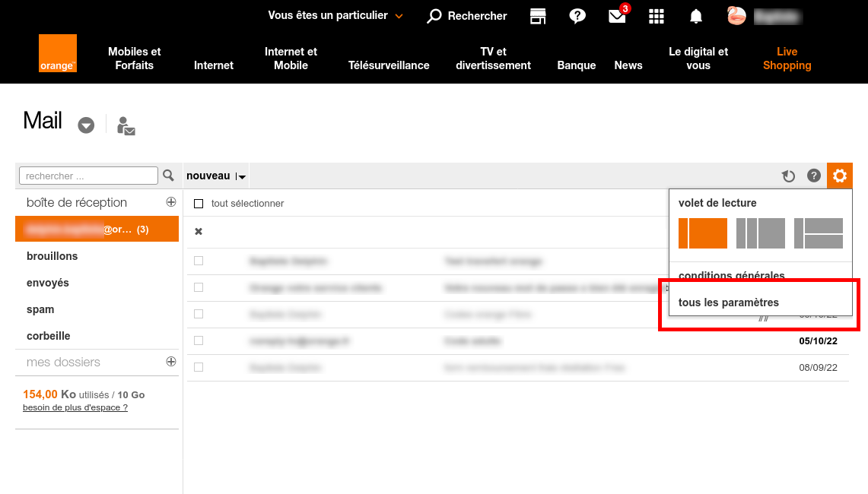Open the Internet menu
This screenshot has width=868, height=494.
pos(214,65)
